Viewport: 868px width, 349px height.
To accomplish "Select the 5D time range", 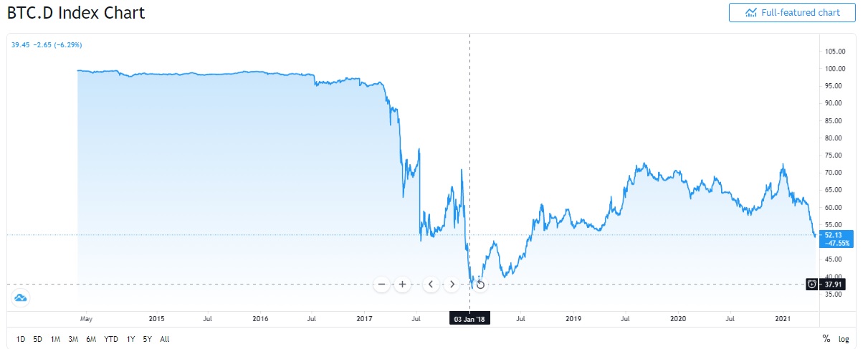I will [38, 339].
